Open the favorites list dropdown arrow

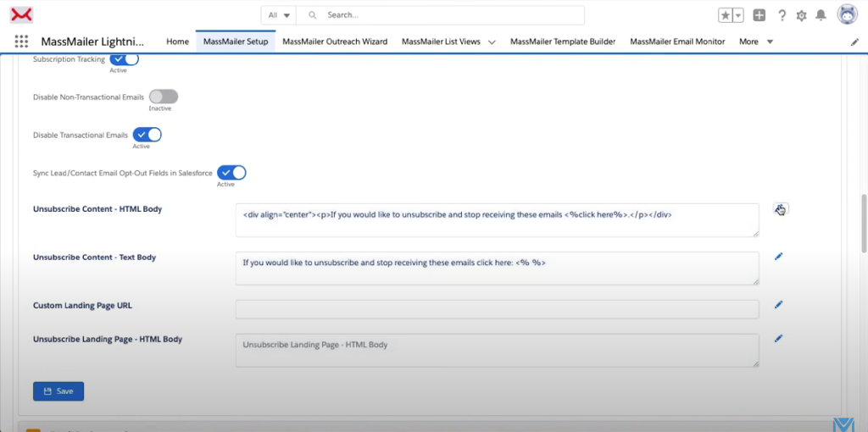pyautogui.click(x=738, y=15)
